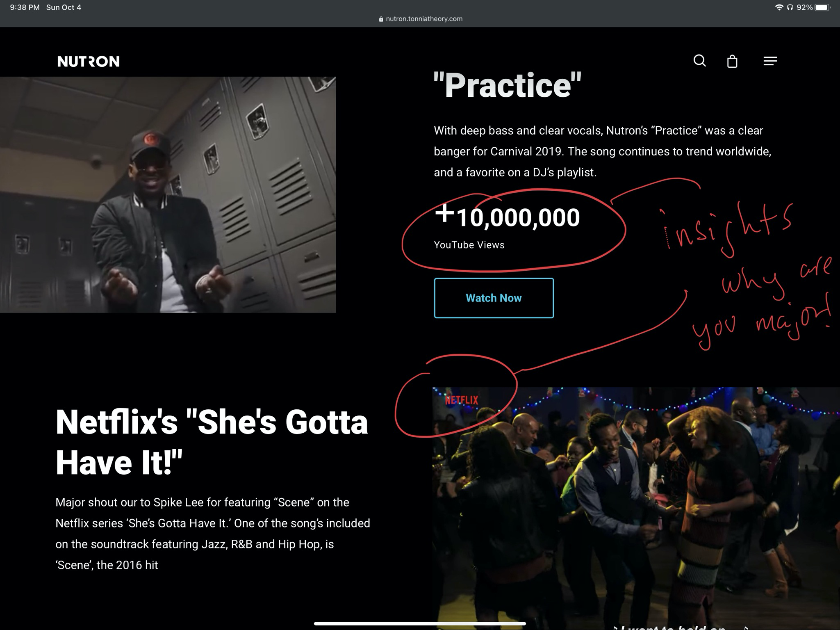Click the red NETFLIX watermark on video

(462, 400)
